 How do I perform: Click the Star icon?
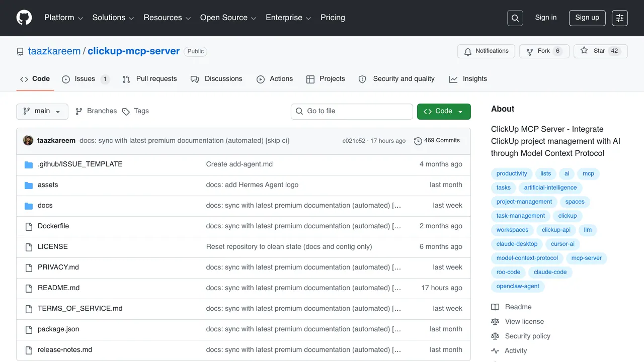pyautogui.click(x=584, y=51)
